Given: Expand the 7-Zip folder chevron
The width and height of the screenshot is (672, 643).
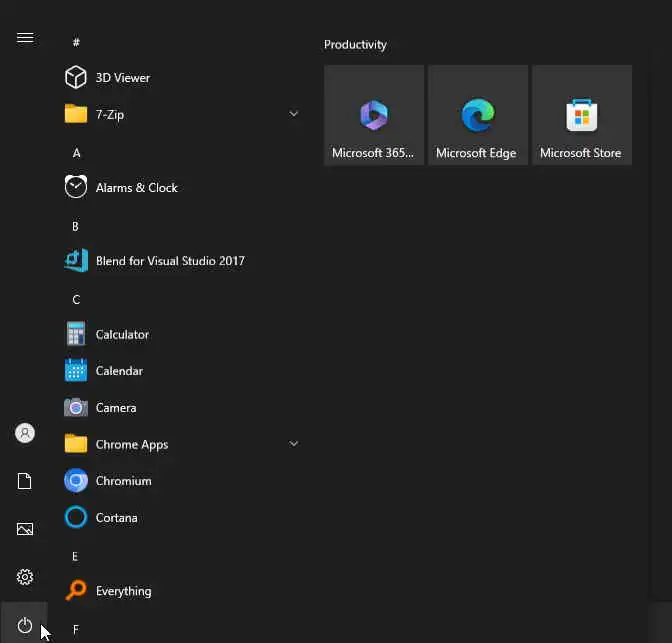Looking at the screenshot, I should point(294,114).
